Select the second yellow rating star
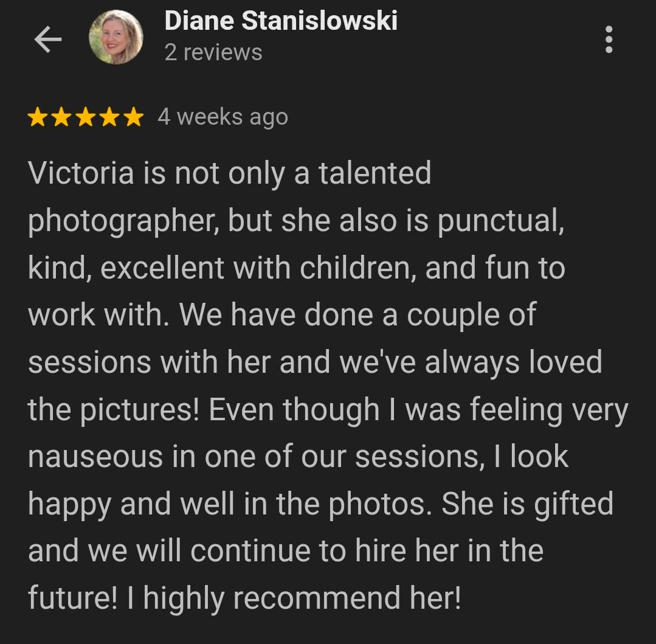The image size is (656, 644). (61, 117)
